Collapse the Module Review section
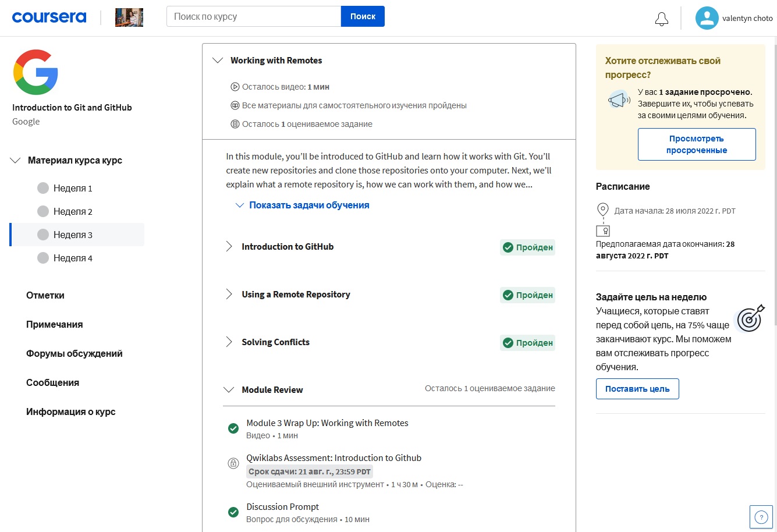The width and height of the screenshot is (777, 532). (229, 390)
